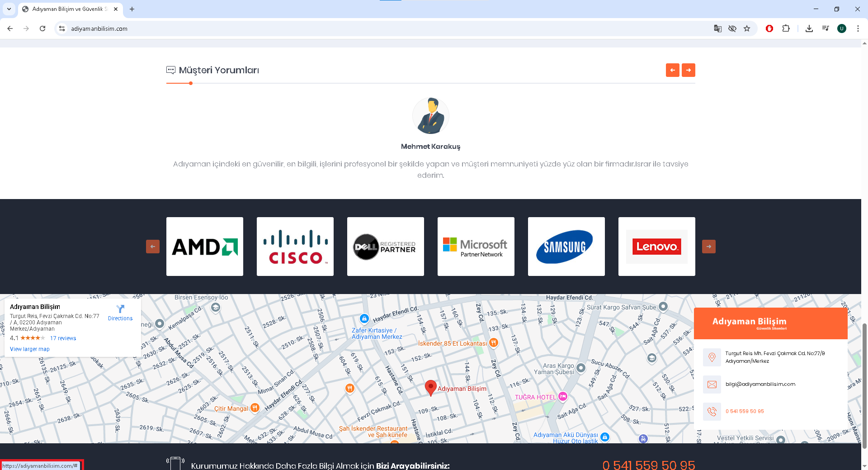This screenshot has width=868, height=470.
Task: Reload the current page
Action: click(42, 28)
